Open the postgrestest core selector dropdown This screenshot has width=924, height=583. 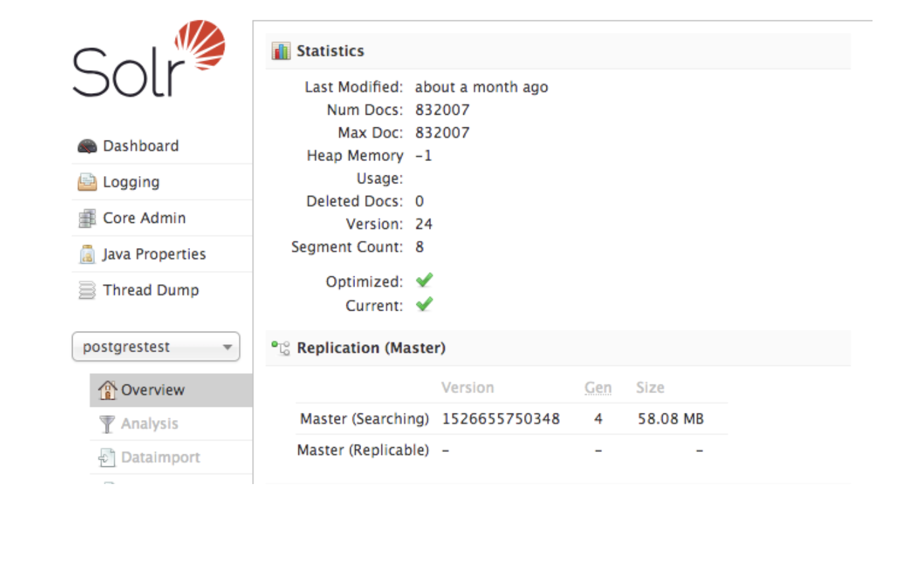pos(155,346)
